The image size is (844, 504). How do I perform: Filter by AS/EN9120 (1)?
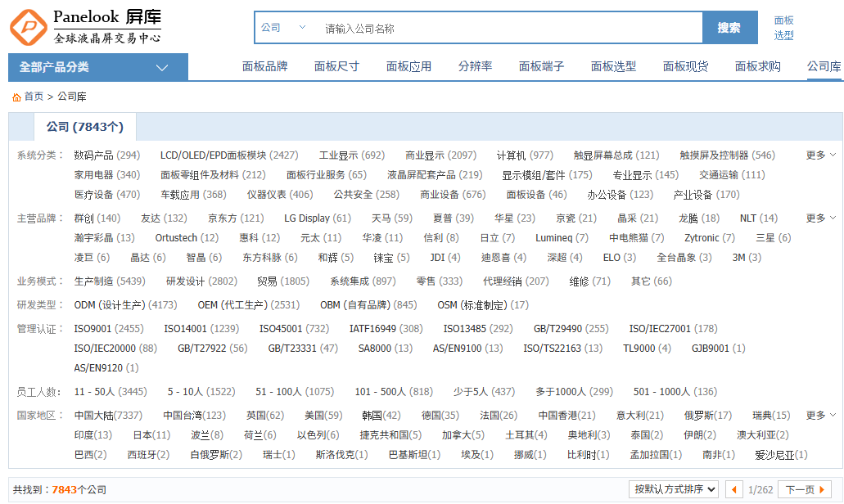point(106,368)
